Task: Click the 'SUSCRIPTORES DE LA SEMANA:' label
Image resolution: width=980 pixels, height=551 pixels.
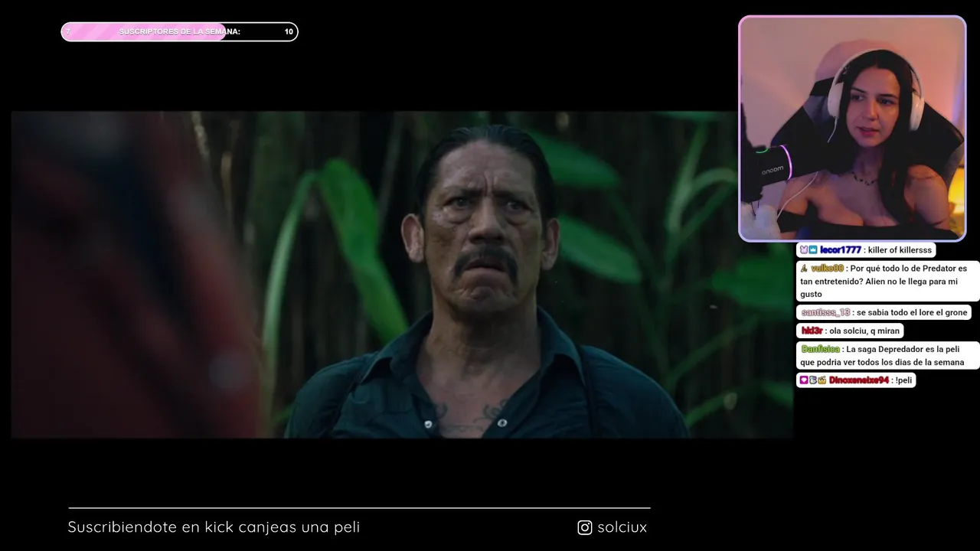Action: click(180, 32)
